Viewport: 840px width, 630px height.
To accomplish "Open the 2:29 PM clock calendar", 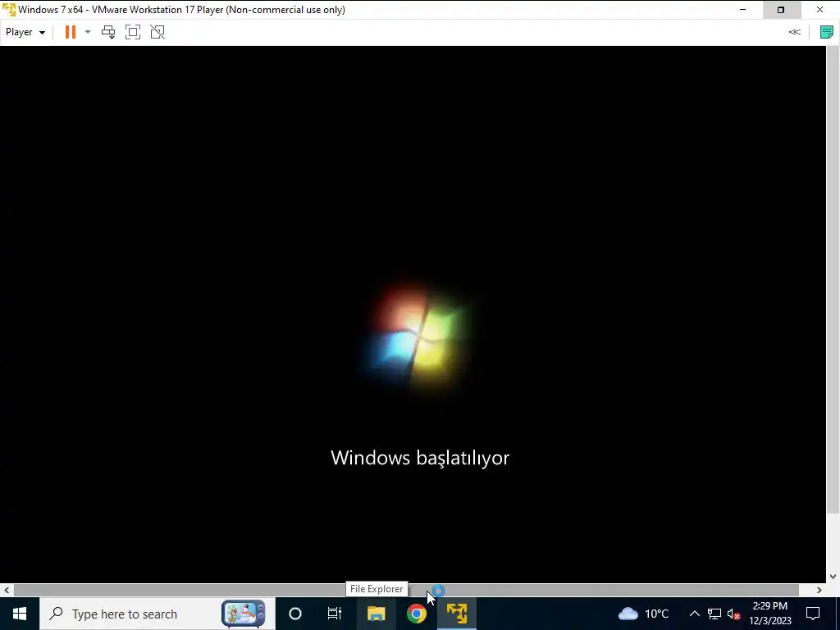I will coord(769,614).
